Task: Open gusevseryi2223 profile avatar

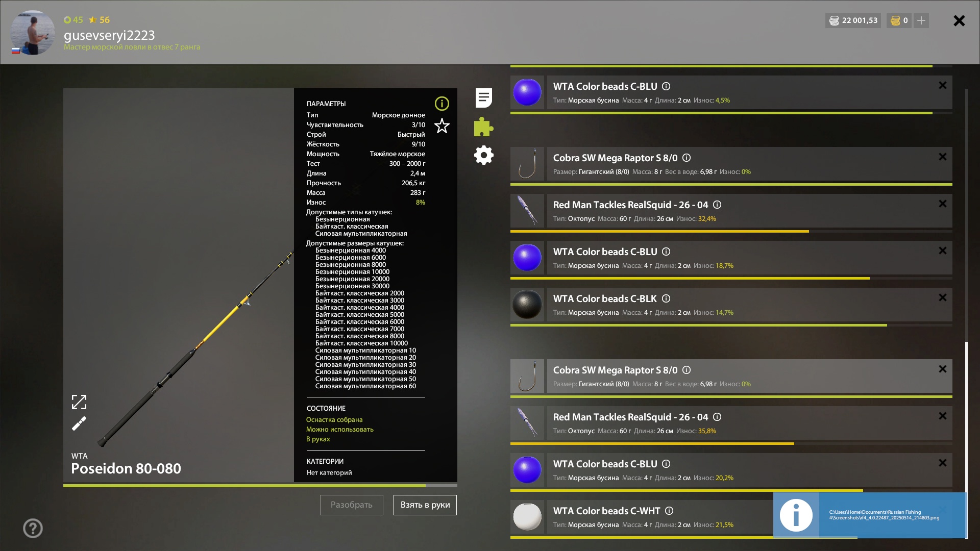Action: pos(33,33)
